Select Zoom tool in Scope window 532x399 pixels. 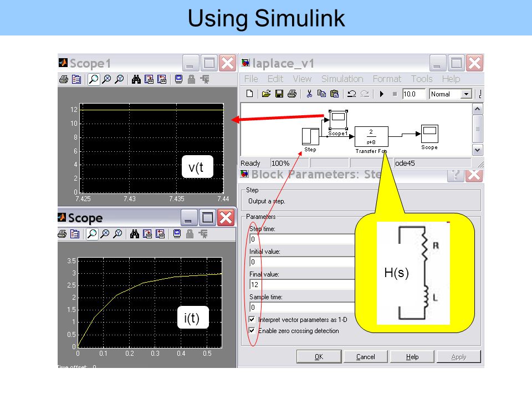click(92, 234)
